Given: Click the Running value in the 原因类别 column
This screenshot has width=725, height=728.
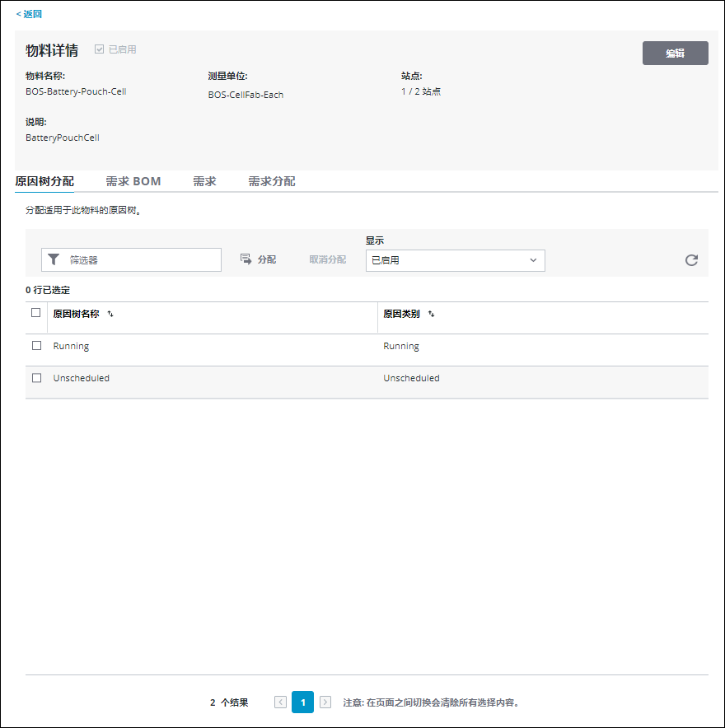Looking at the screenshot, I should 401,346.
